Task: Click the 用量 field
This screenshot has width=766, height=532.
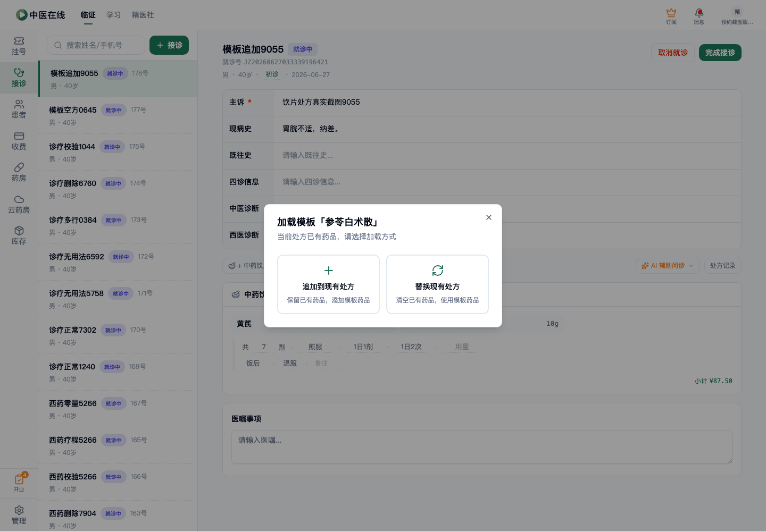Action: [462, 347]
